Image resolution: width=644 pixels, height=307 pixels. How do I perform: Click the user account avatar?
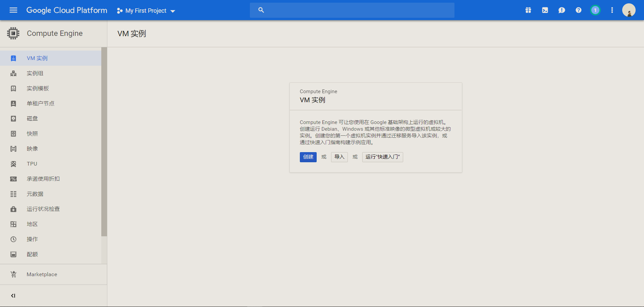tap(629, 10)
